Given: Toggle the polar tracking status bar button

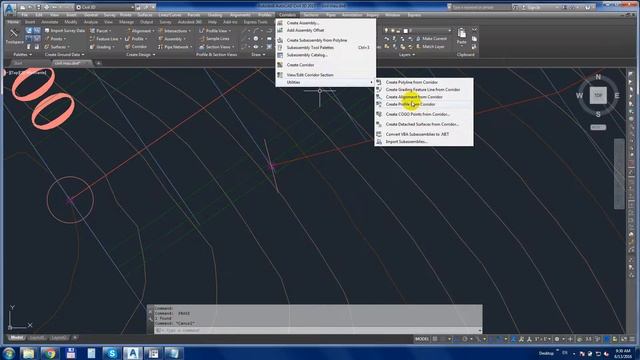Looking at the screenshot, I should [x=465, y=339].
